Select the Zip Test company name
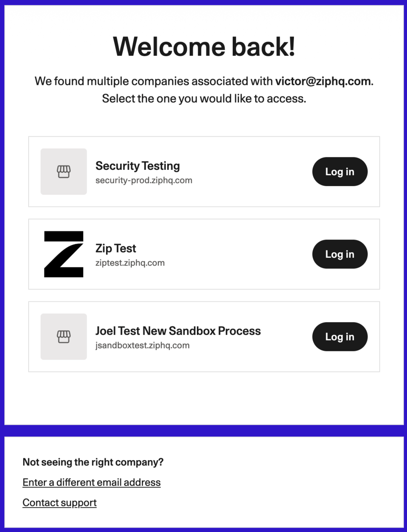 [x=116, y=248]
